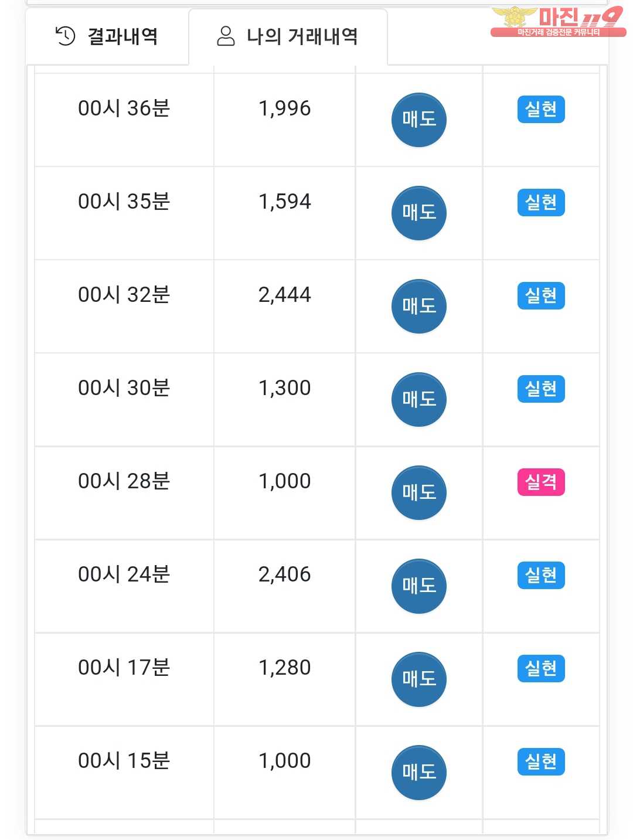Switch to the 나의 거래내역 tab

click(288, 36)
